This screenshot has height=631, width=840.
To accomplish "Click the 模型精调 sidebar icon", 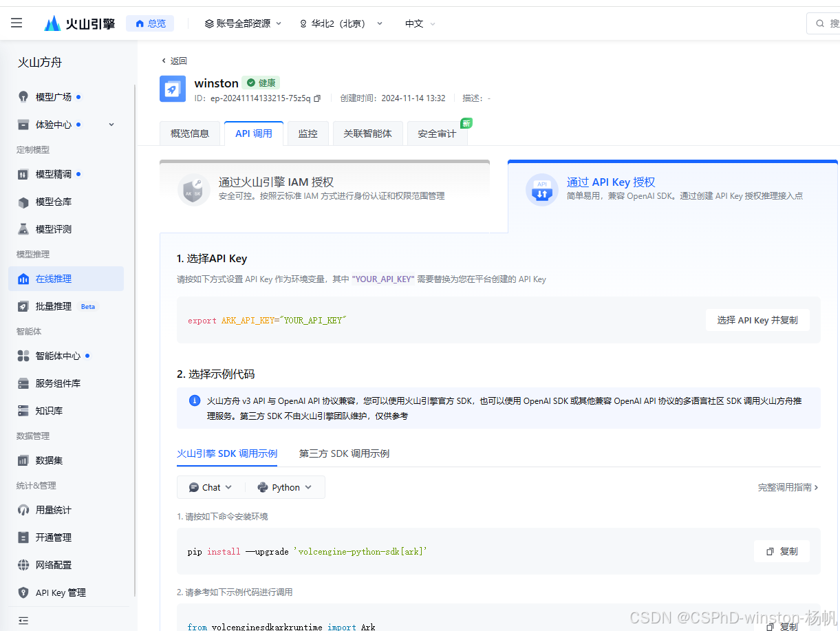I will tap(23, 174).
